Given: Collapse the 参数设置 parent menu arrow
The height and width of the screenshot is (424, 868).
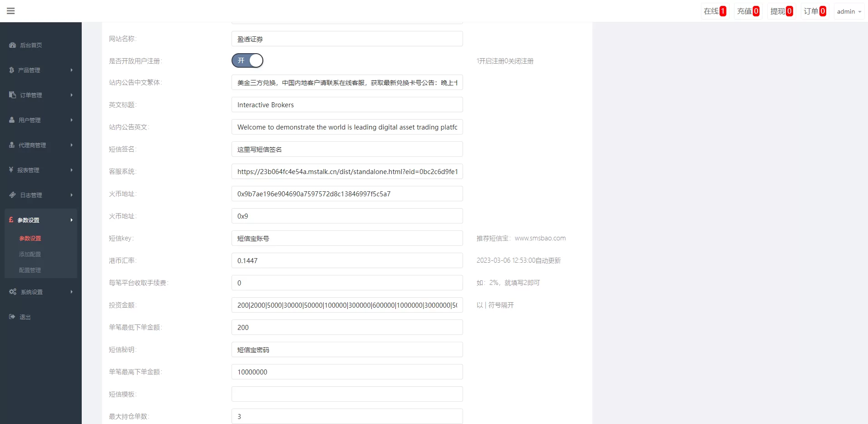Looking at the screenshot, I should coord(71,220).
